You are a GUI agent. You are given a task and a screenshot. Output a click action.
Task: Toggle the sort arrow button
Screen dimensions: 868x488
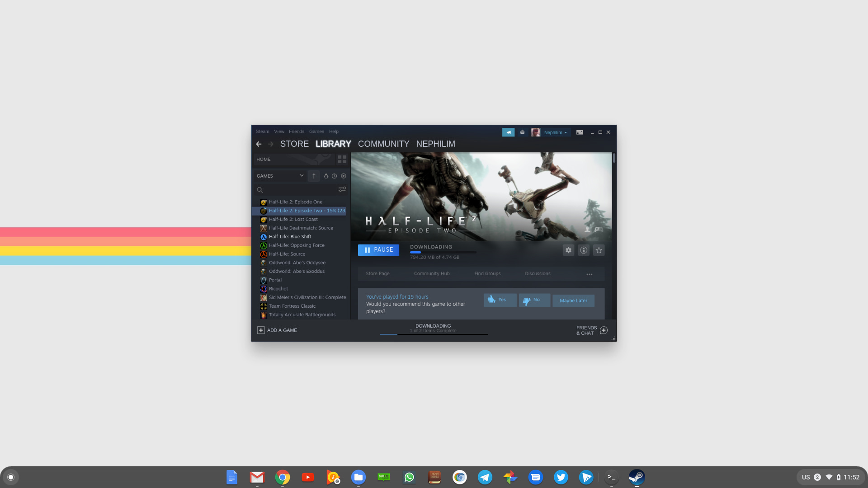click(314, 176)
